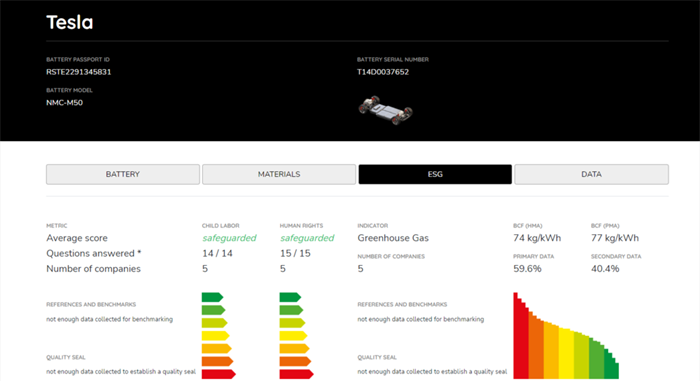Click ESG benchmarking not enough data note
The width and height of the screenshot is (700, 381).
pyautogui.click(x=109, y=319)
